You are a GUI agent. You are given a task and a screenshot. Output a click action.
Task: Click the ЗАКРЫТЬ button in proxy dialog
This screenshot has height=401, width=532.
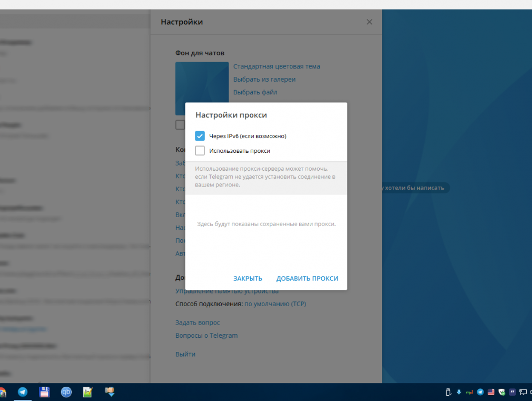click(x=248, y=278)
